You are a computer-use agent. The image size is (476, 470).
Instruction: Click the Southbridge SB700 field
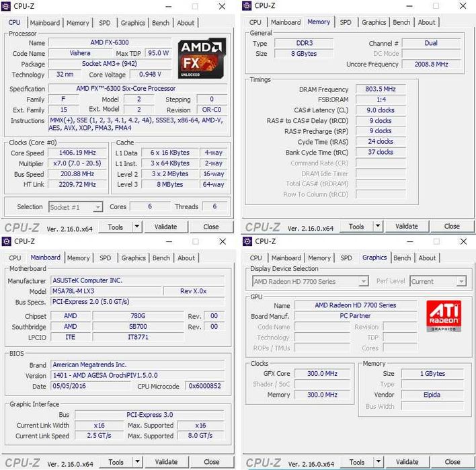point(138,327)
